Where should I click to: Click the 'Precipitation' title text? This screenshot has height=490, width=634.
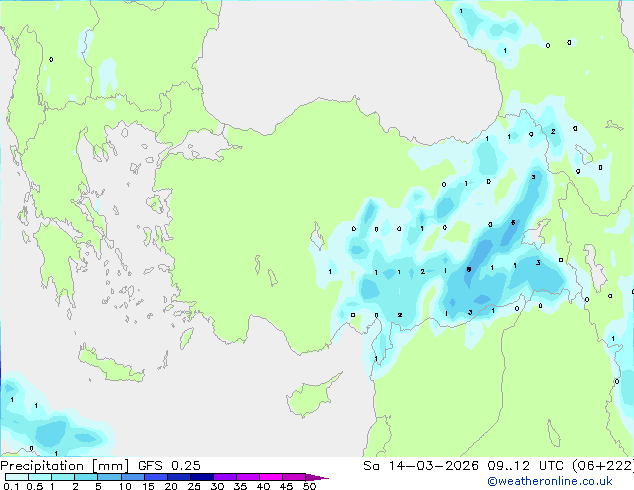pos(42,466)
